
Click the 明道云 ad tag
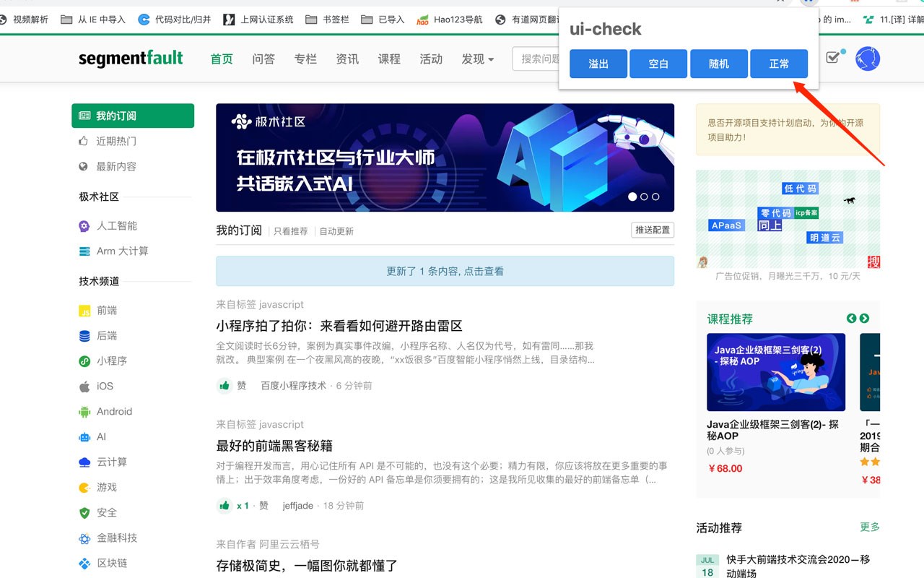825,238
